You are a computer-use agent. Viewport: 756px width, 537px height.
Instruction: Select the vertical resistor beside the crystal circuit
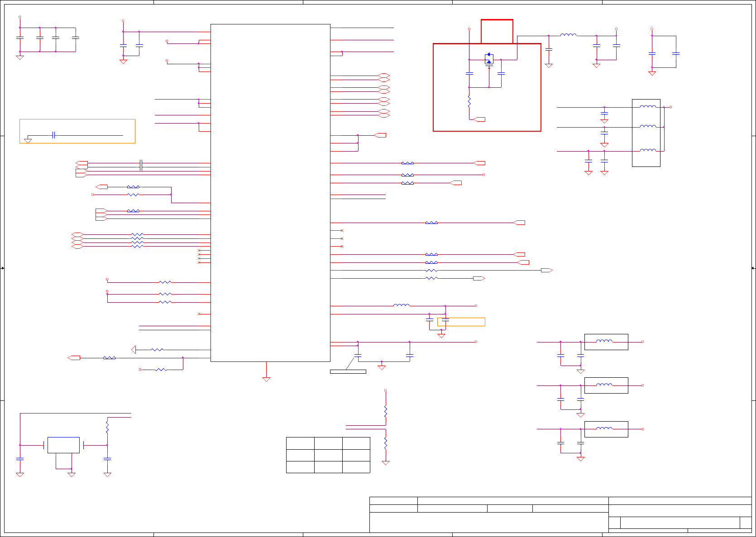point(107,428)
